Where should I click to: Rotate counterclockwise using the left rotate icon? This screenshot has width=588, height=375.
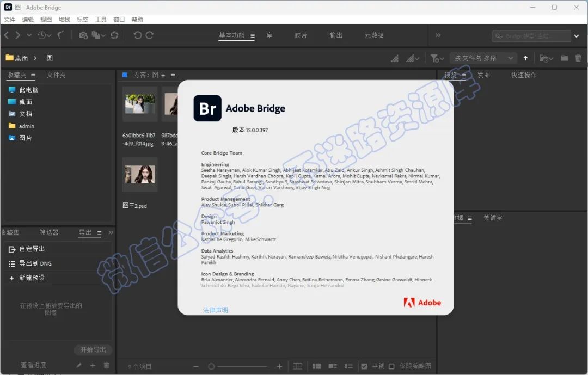click(137, 35)
